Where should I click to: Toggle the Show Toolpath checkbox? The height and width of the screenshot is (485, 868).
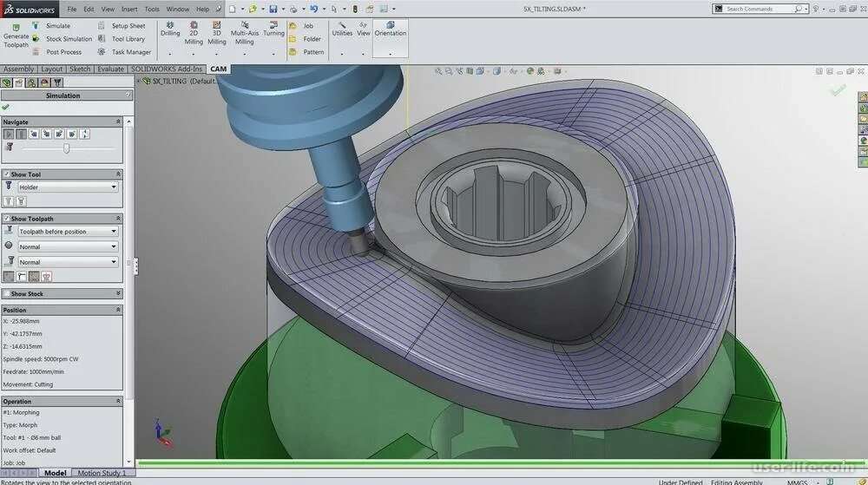[7, 219]
